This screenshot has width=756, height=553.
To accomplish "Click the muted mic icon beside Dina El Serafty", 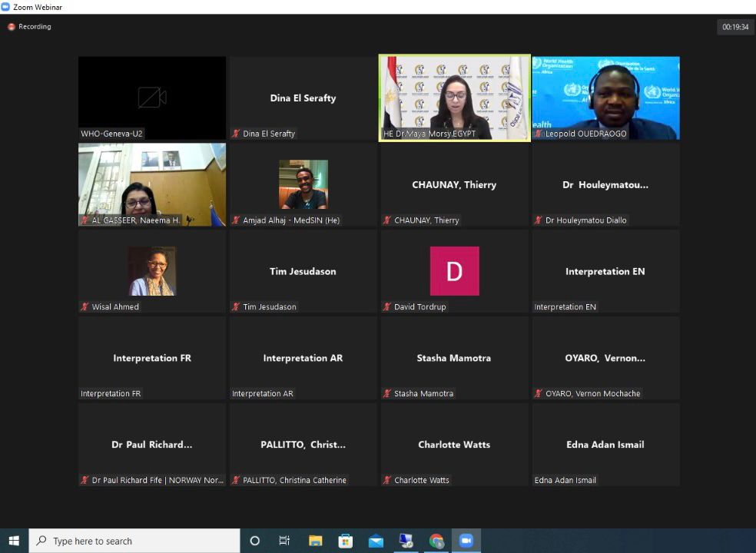I will [x=236, y=134].
